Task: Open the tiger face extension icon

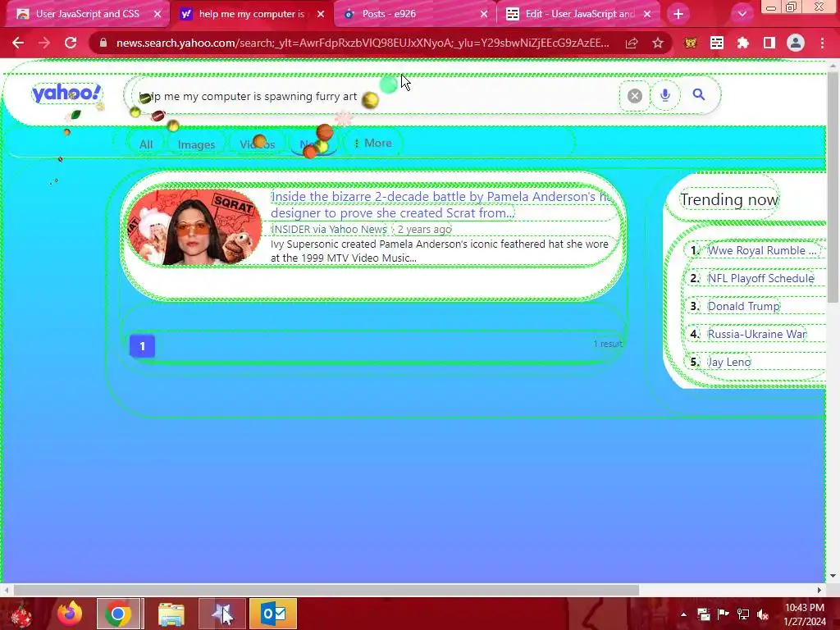Action: [691, 43]
